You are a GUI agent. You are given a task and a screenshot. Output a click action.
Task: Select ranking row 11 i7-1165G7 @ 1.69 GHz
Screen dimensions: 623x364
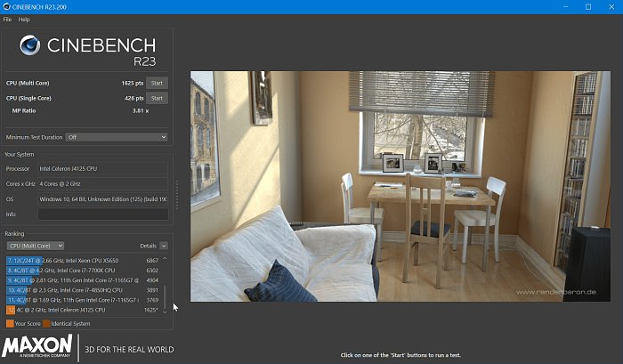pos(83,300)
